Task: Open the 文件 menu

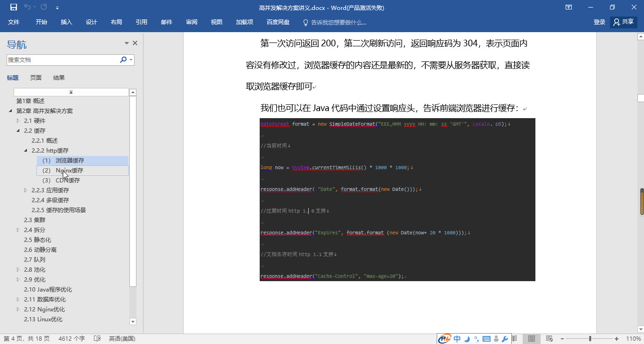Action: point(14,22)
